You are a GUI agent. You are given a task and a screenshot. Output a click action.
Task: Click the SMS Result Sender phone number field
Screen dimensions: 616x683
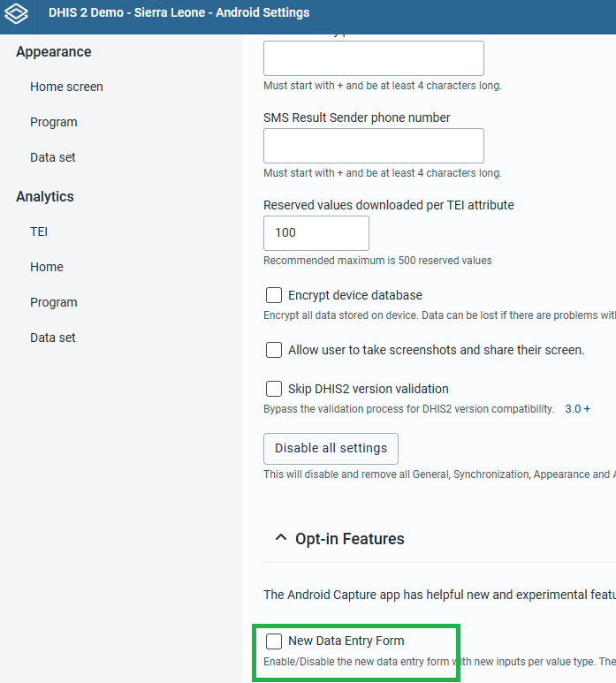[x=374, y=146]
